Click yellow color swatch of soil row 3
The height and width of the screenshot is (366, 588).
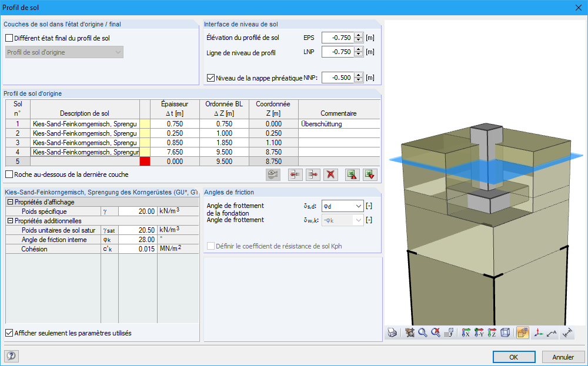click(x=145, y=143)
